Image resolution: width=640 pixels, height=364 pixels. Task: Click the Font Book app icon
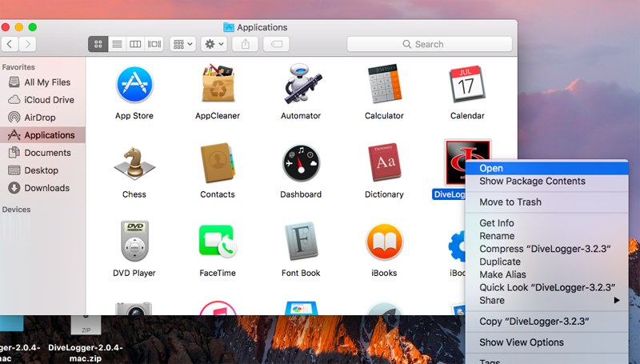302,241
